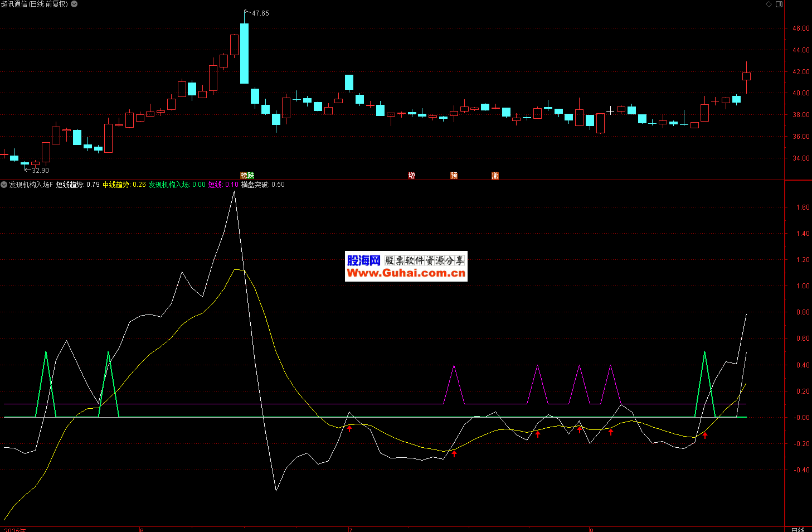
Task: Open dropdown next to 超讯通信 chart title
Action: (x=75, y=4)
